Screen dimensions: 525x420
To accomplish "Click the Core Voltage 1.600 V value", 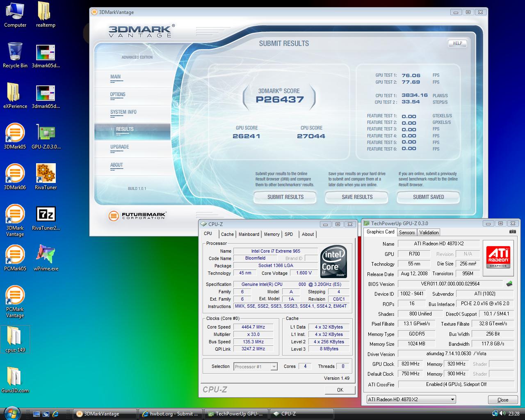I will click(304, 273).
